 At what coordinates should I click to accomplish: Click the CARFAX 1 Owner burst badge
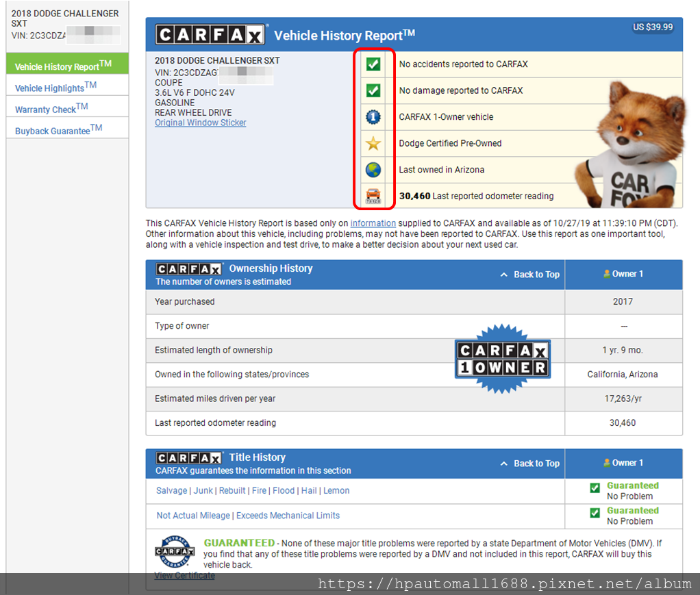pyautogui.click(x=503, y=359)
